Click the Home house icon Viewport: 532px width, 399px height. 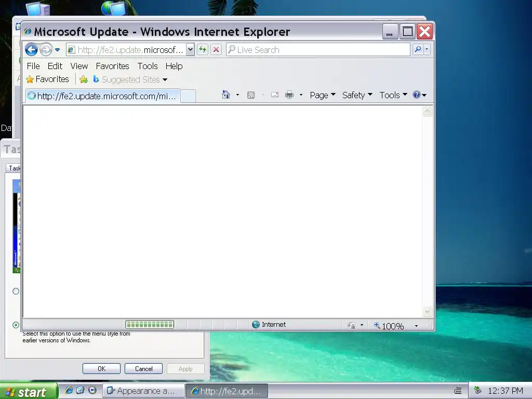click(225, 95)
